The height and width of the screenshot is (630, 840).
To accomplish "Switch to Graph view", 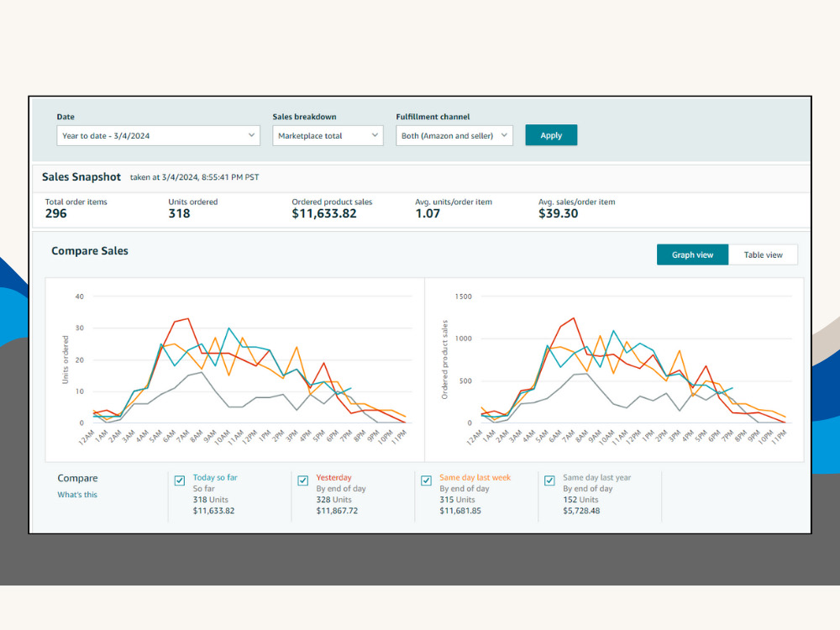I will [692, 255].
